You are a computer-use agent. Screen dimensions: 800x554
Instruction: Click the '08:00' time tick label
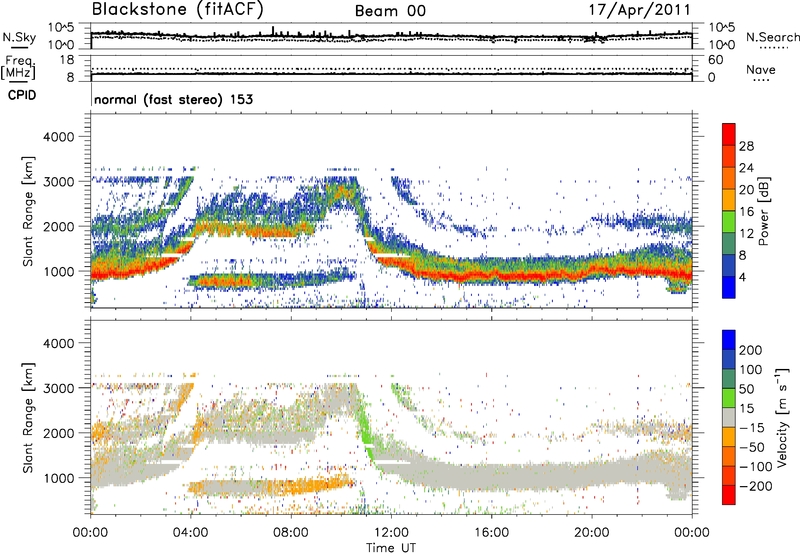[291, 533]
